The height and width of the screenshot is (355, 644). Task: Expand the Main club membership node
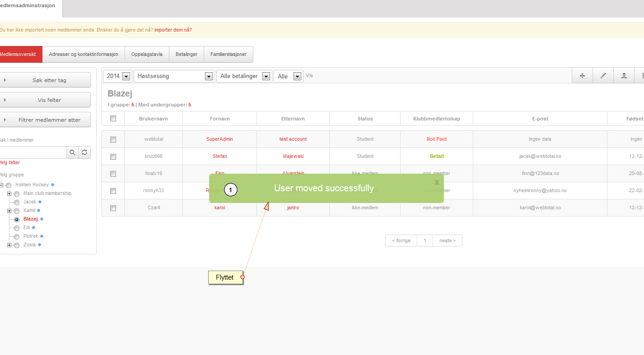[x=9, y=194]
